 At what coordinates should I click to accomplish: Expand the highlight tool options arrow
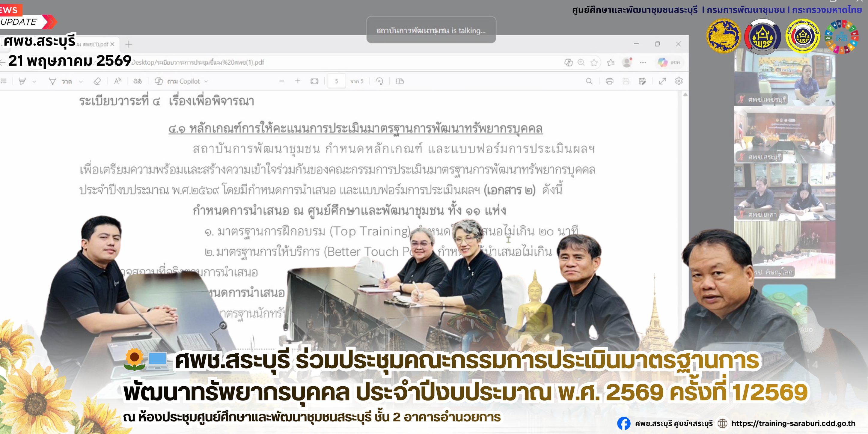pos(34,82)
